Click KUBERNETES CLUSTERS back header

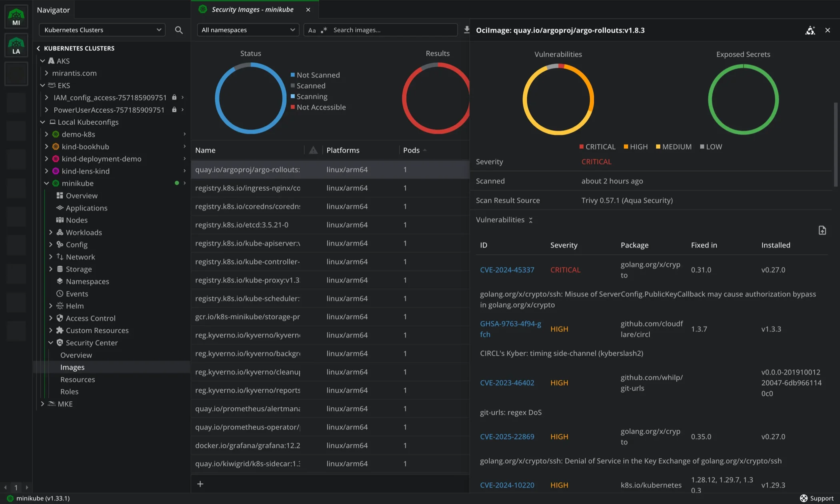[75, 48]
